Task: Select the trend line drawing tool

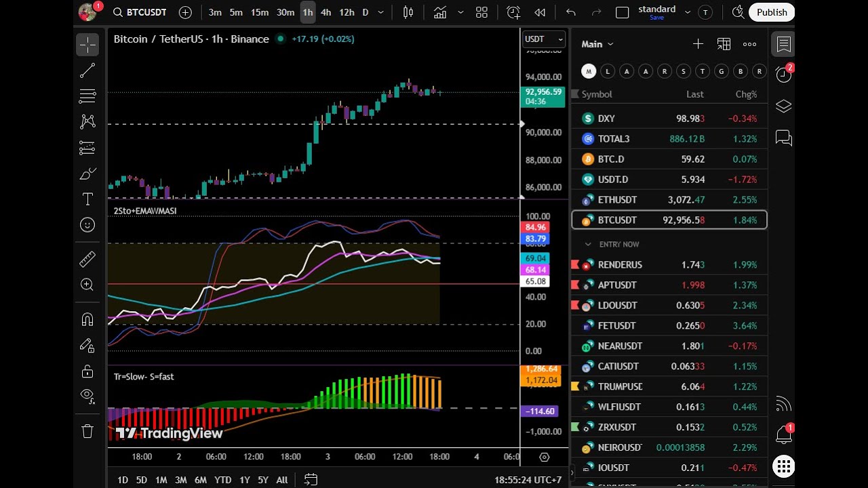Action: [x=87, y=70]
